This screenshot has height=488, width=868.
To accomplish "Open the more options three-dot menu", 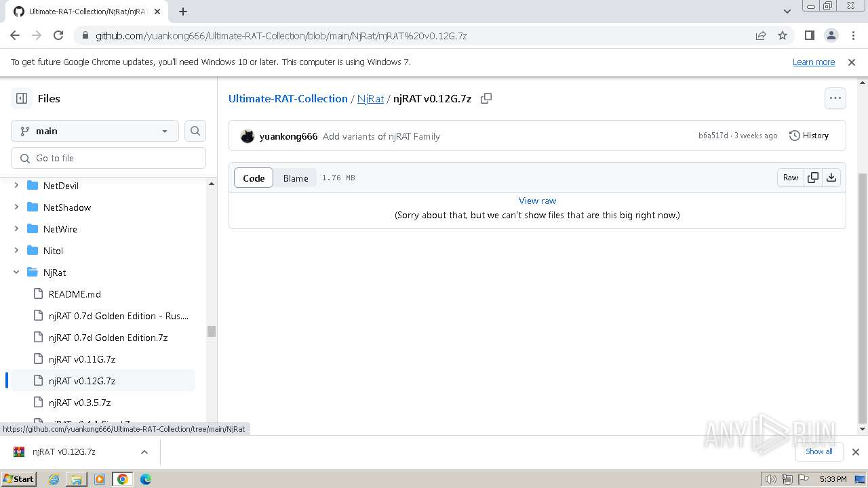I will [835, 98].
